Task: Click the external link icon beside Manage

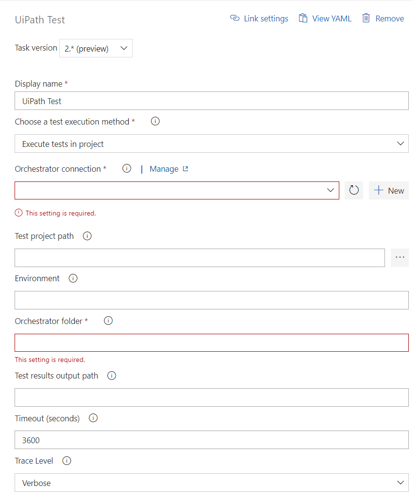Action: pyautogui.click(x=185, y=169)
